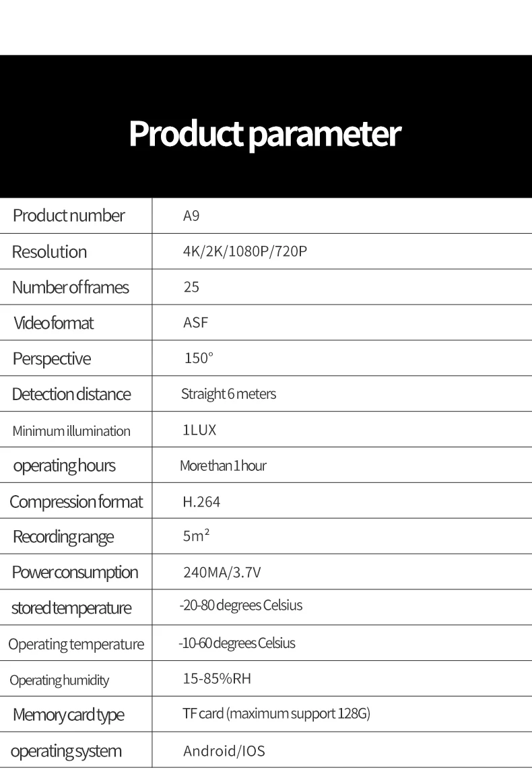Click the "TF card (maximum support 128G)" value
Viewport: 532px width, 774px height.
tap(276, 714)
